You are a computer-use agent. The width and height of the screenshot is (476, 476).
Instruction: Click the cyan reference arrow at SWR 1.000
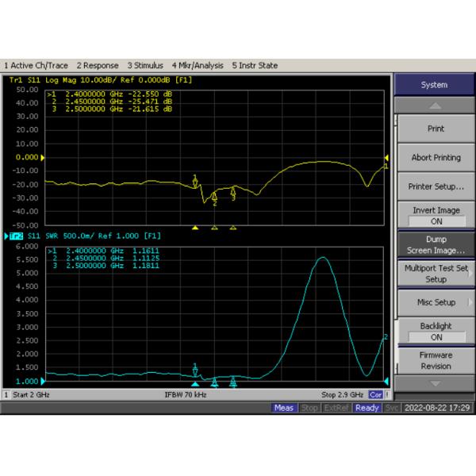[42, 381]
